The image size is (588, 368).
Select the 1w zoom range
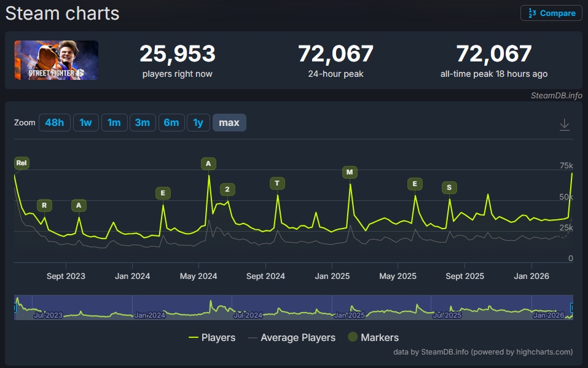tap(85, 123)
